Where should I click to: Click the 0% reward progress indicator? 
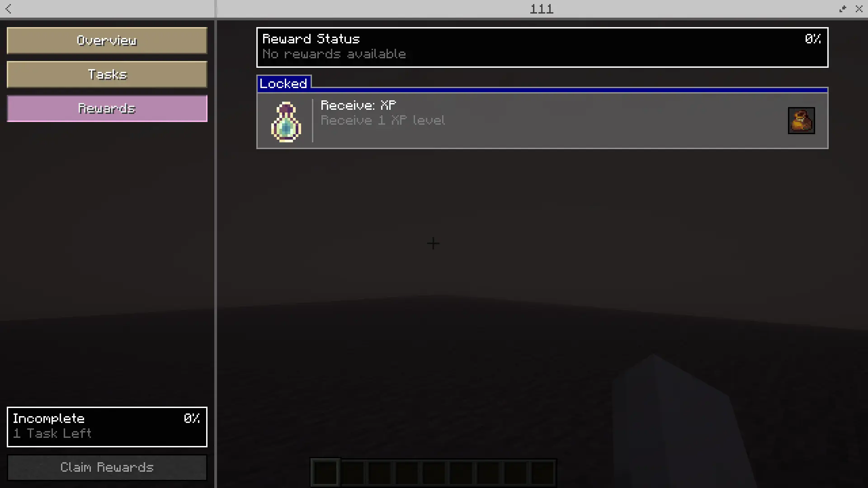[812, 38]
